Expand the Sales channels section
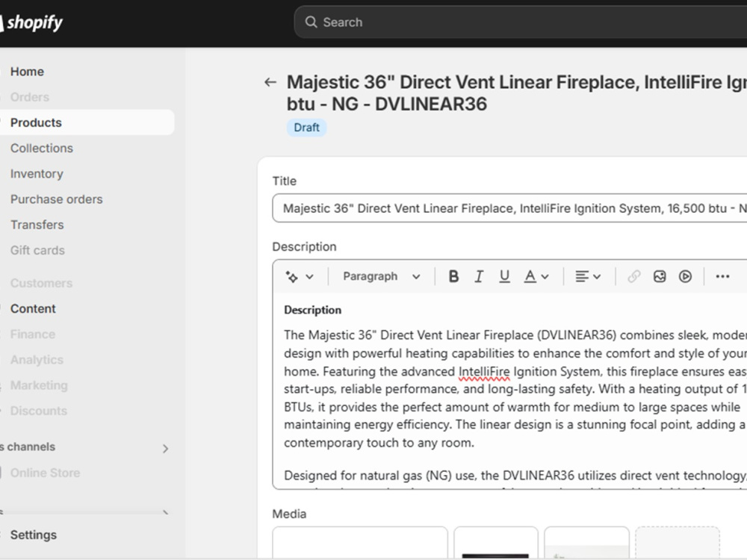747x560 pixels. [x=165, y=449]
